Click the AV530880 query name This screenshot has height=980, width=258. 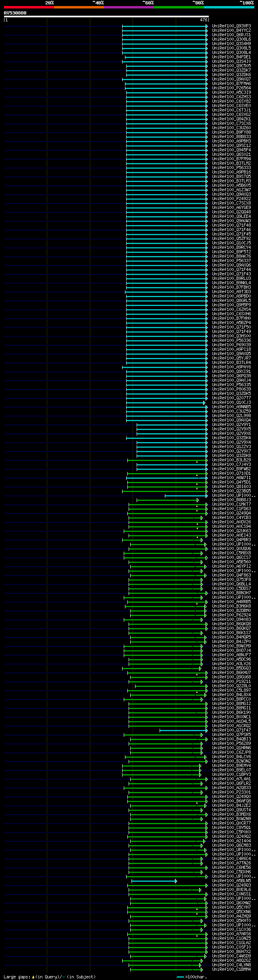coord(15,13)
